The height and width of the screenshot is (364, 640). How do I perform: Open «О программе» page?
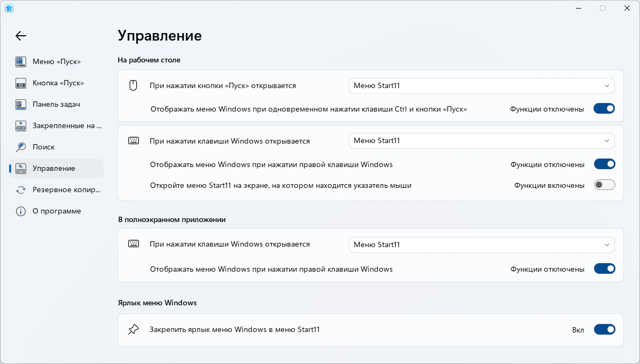click(57, 211)
